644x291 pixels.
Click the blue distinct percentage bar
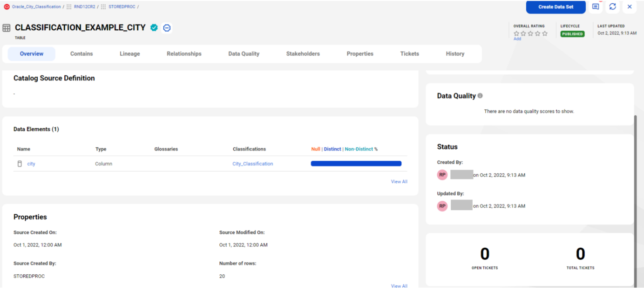(356, 164)
